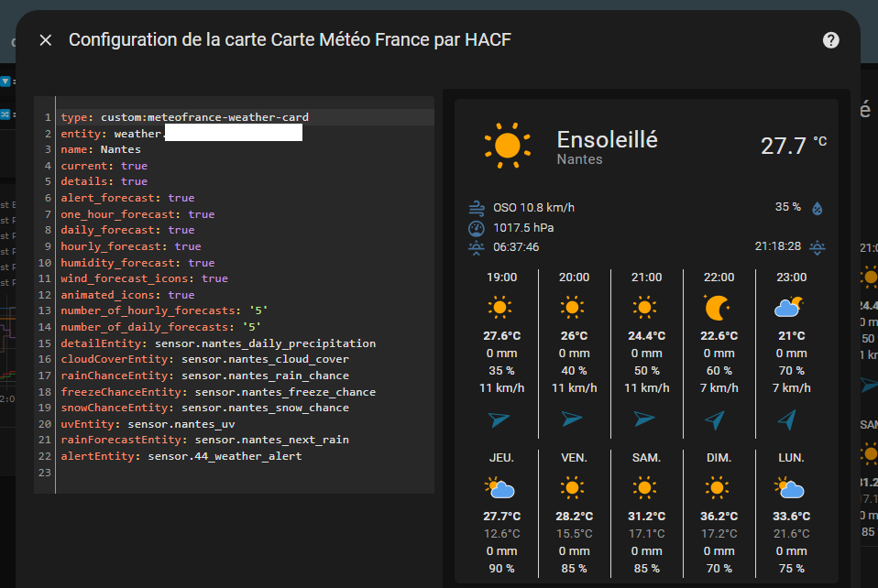Click the partly cloudy icon under JEU.
This screenshot has width=878, height=588.
(500, 488)
